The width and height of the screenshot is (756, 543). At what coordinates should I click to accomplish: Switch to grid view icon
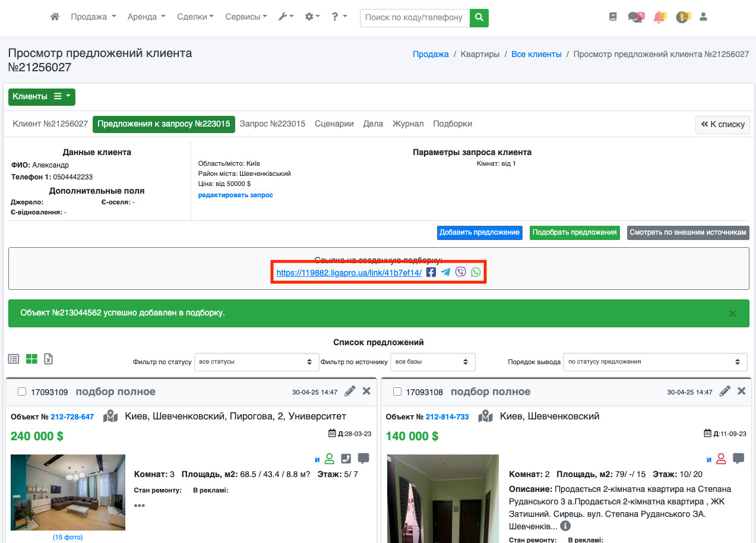click(x=31, y=359)
